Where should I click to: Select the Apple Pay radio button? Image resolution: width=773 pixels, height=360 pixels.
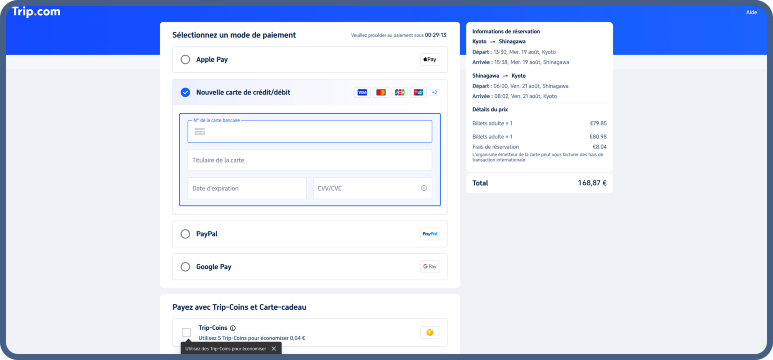[x=185, y=60]
